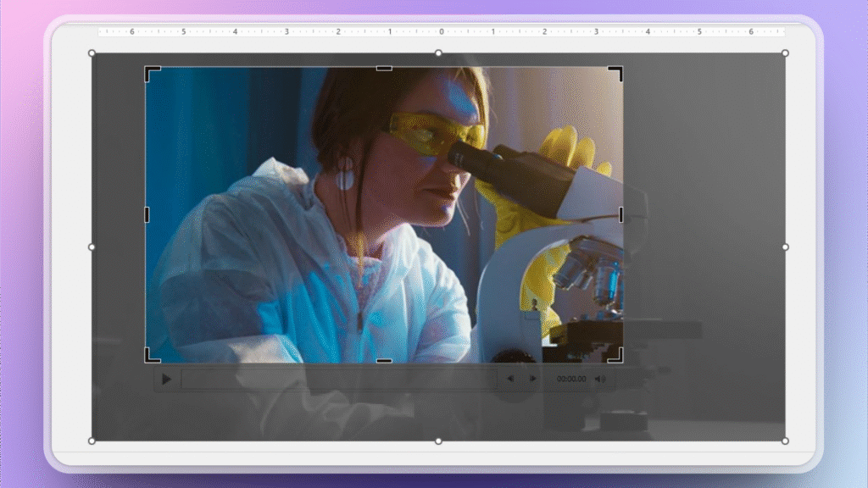Click the Play button to start the video
Viewport: 868px width, 488px height.
(166, 379)
